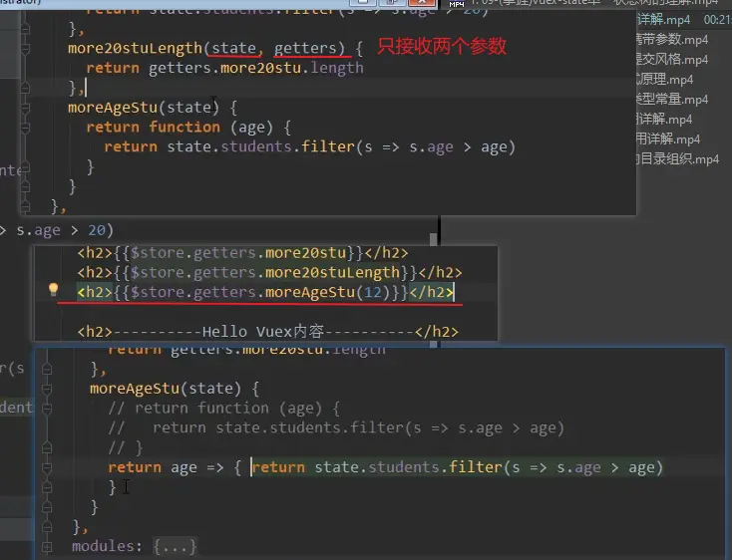This screenshot has height=560, width=732.
Task: Click the underlined 'getters' parameter
Action: (x=305, y=48)
